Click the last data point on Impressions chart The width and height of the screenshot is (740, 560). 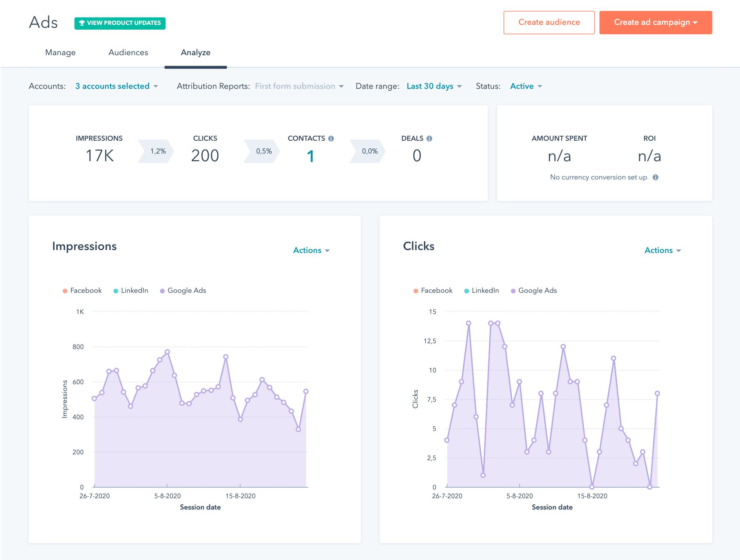306,391
